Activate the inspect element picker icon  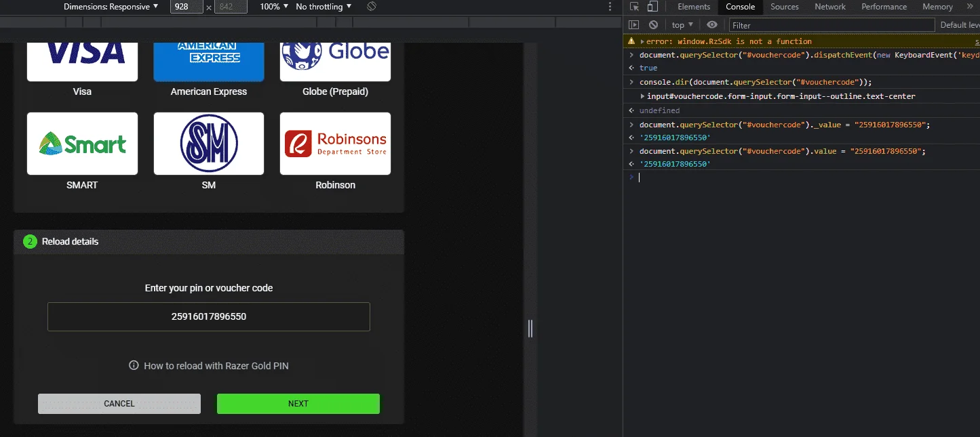[634, 7]
